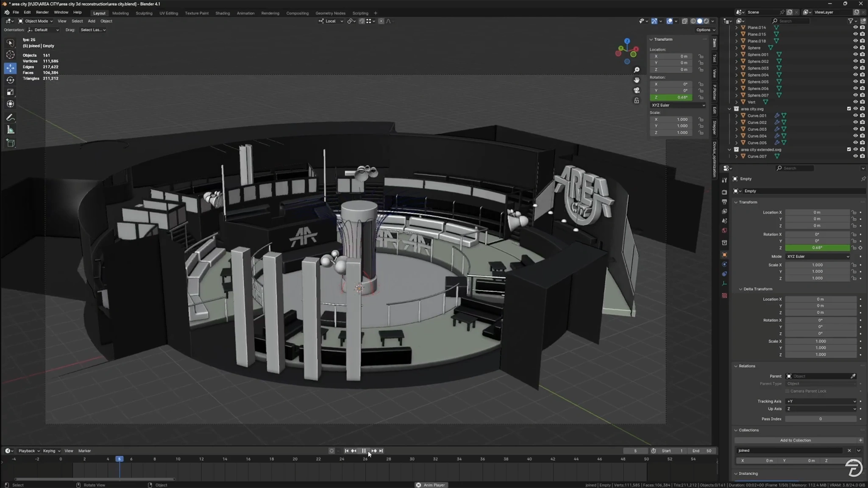Screen dimensions: 868x488
Task: Activate the Annotate pencil tool
Action: pos(10,117)
